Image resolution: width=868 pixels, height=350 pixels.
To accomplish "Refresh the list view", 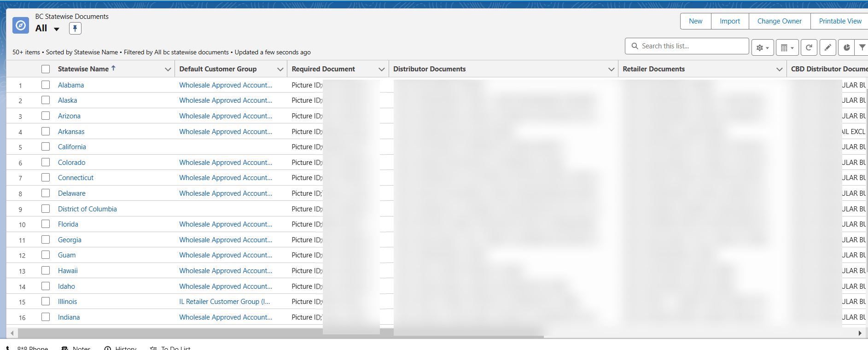I will pos(809,47).
